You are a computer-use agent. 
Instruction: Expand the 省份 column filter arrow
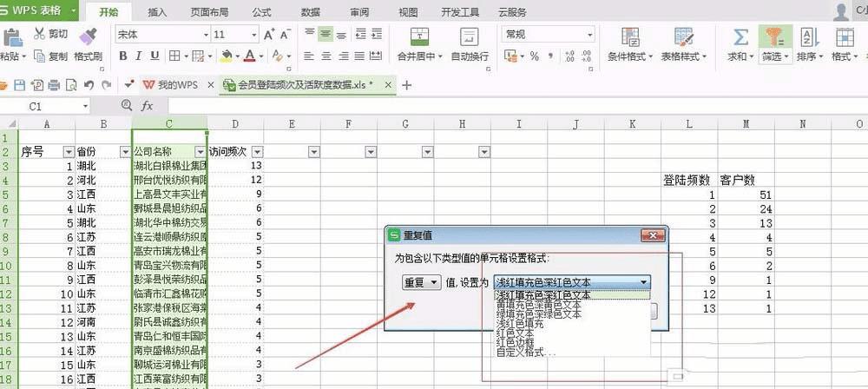[125, 152]
